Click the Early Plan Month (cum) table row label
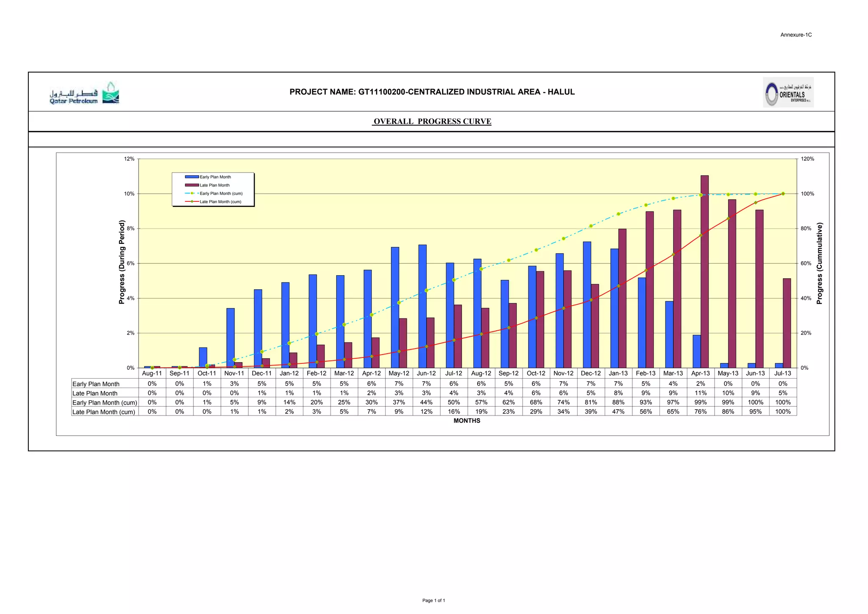868x614 pixels. click(105, 403)
